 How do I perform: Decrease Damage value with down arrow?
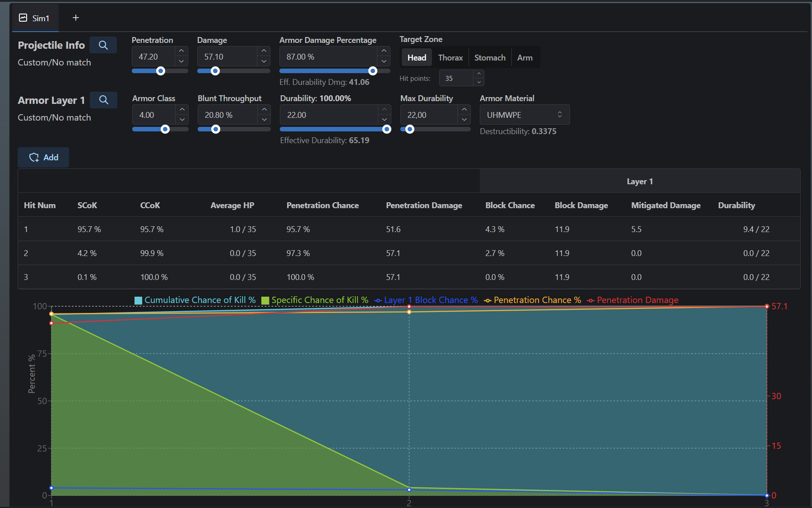pyautogui.click(x=264, y=61)
